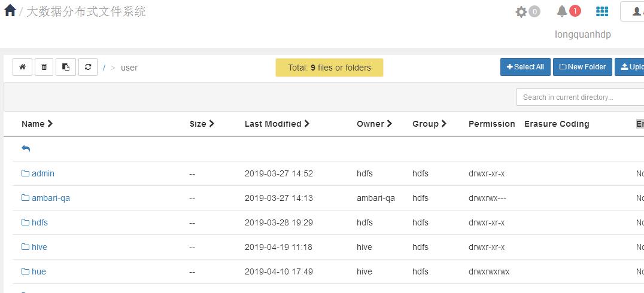Click the root slash in breadcrumb path

(104, 68)
